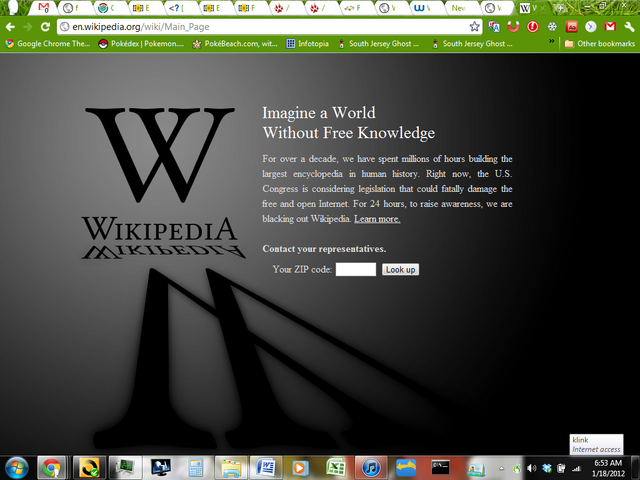Go back with the browser back arrow
The image size is (640, 480).
click(x=10, y=27)
